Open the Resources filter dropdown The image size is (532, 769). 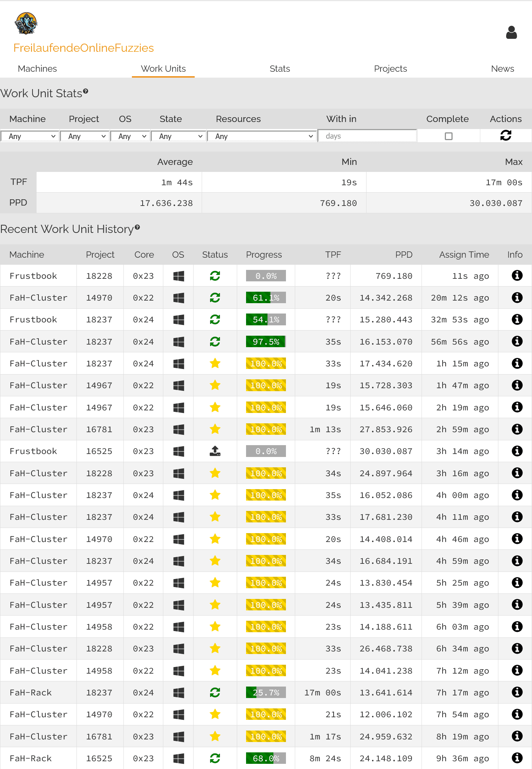pyautogui.click(x=262, y=136)
